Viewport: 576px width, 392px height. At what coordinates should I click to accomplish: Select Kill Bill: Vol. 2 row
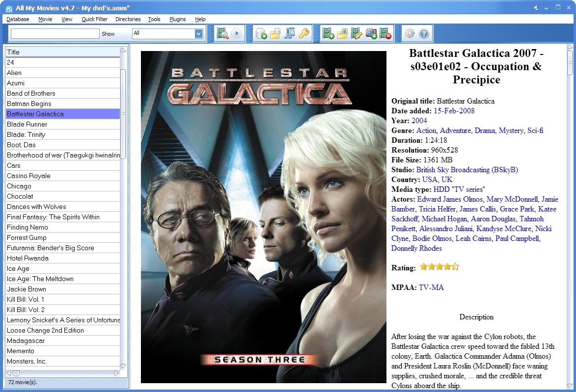(x=62, y=310)
